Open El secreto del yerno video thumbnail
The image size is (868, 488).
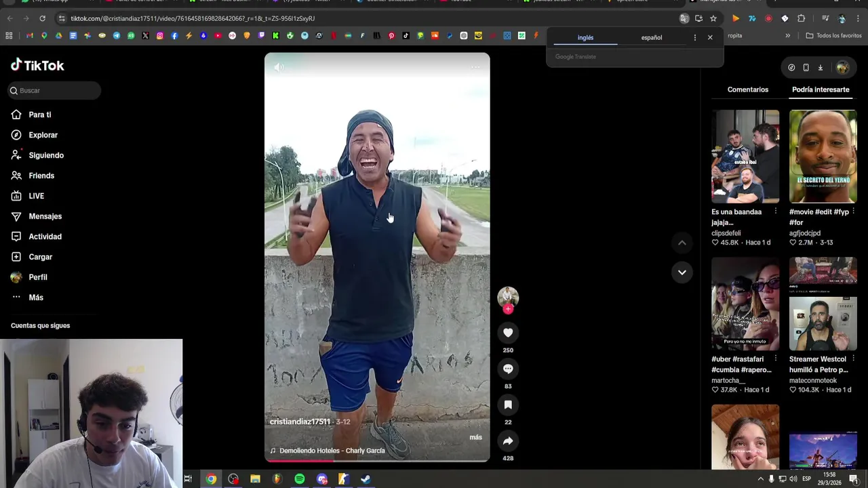pos(823,157)
